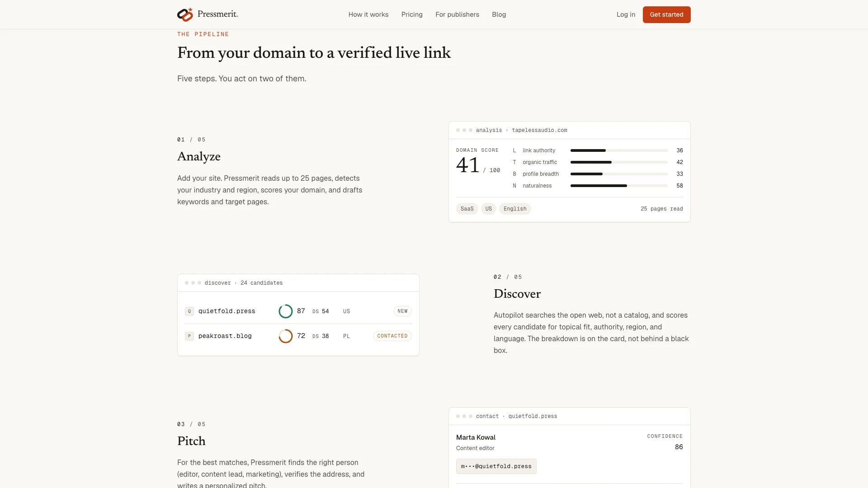Click the Pressmerit brand name
Screen dimensions: 868x488
click(217, 14)
